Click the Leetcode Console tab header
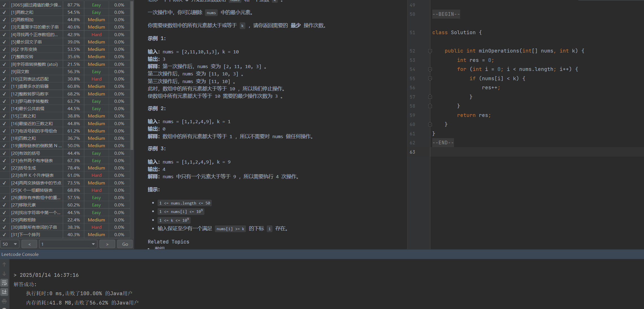This screenshot has width=644, height=309. [20, 254]
